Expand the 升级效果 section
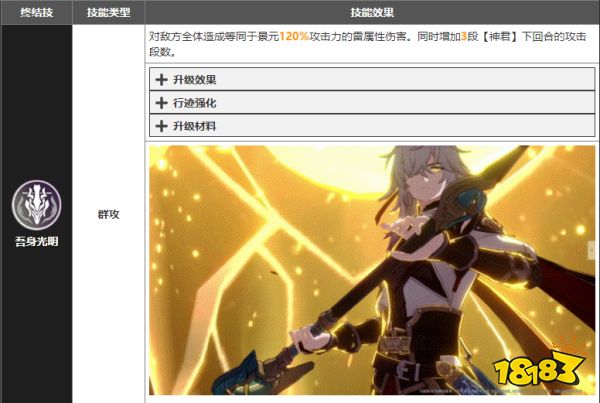Image resolution: width=600 pixels, height=403 pixels. (x=372, y=79)
